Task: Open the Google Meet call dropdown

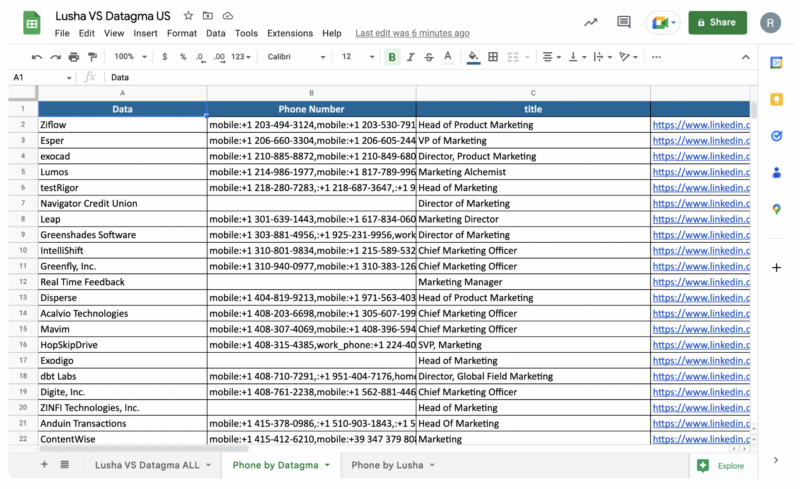Action: coord(663,23)
